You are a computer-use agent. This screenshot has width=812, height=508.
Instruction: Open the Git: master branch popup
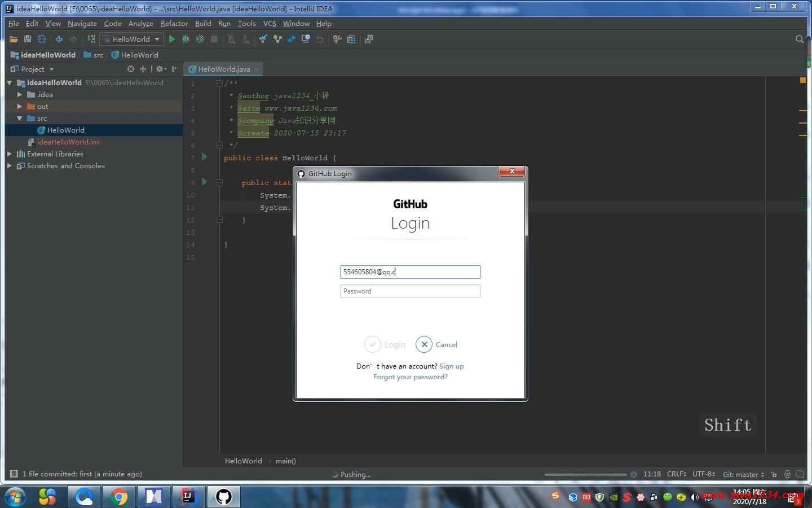click(743, 474)
